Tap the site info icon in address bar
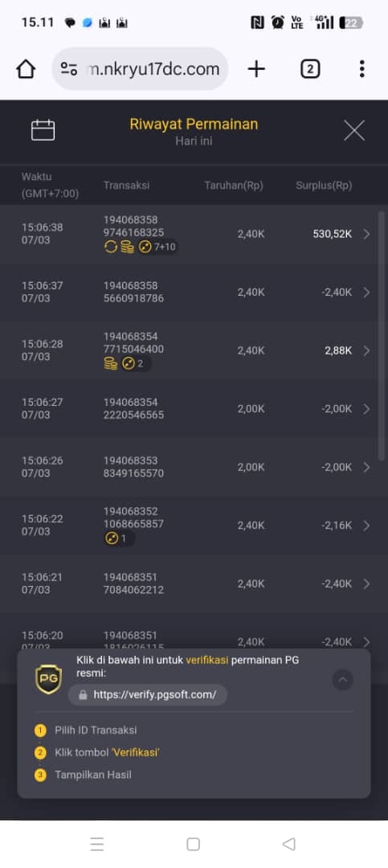388x868 pixels. click(x=69, y=68)
